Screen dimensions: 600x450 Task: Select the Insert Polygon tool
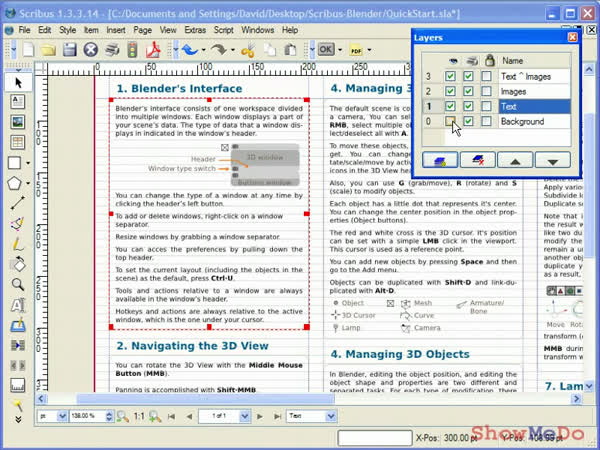[15, 183]
